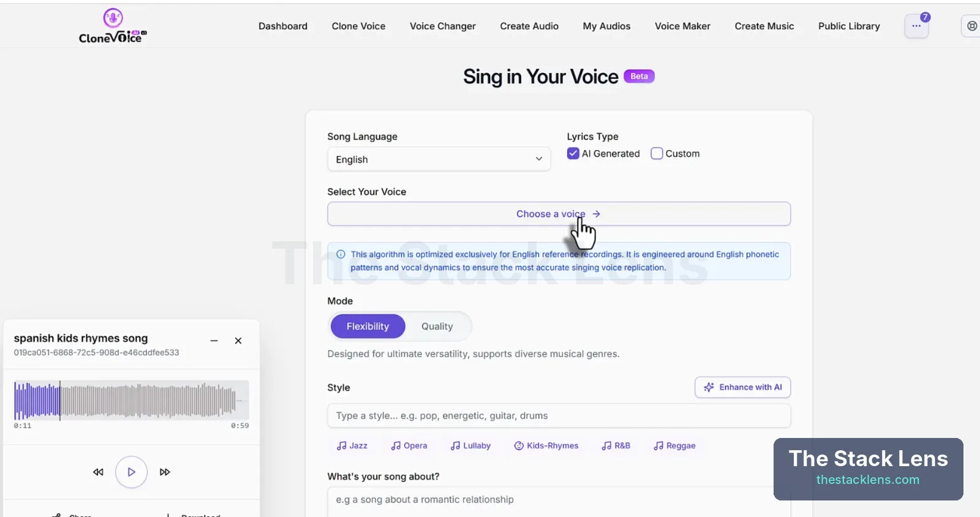The width and height of the screenshot is (980, 517).
Task: Check the Custom lyrics checkbox
Action: pyautogui.click(x=657, y=153)
